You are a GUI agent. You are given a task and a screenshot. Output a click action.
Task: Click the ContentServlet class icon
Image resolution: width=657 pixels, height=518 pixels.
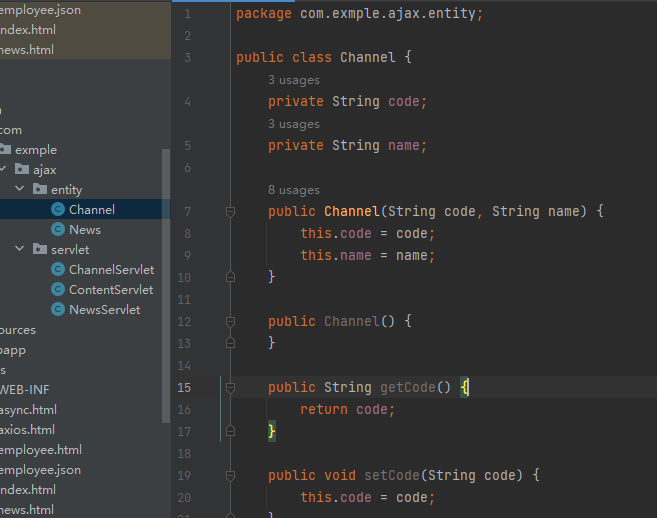tap(58, 290)
